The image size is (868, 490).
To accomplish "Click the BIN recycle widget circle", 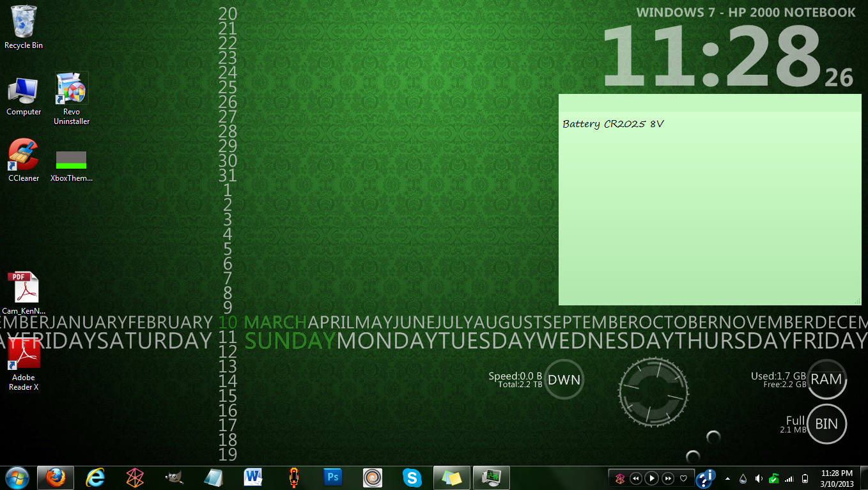I will tap(826, 424).
